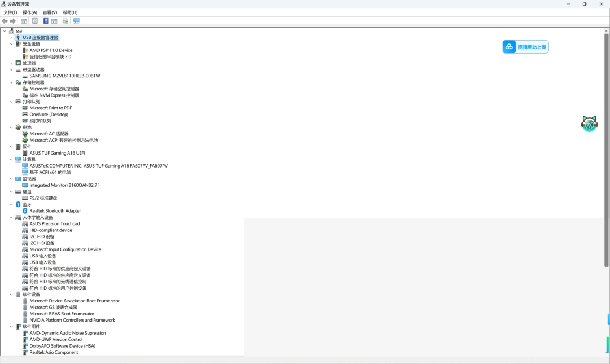Scan for hardware changes via monitor icon
610x364 pixels.
tap(76, 21)
